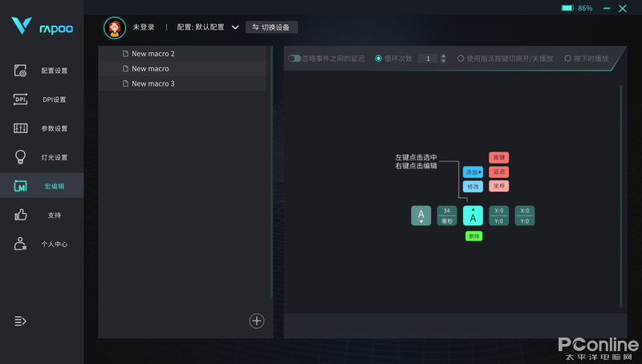Click the macro list vertical scrollbar
Image resolution: width=642 pixels, height=364 pixels.
pos(271,172)
